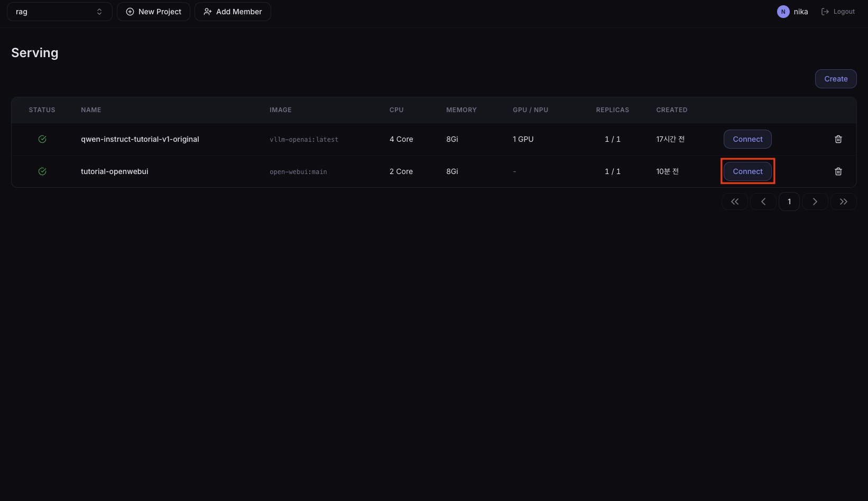
Task: Click the 2 Core CPU cell
Action: point(401,171)
